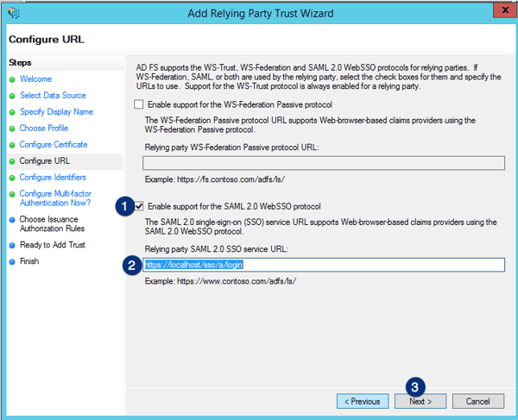Click the 'Example: https://www.contoso.com/adfs/ls/' text
Viewport: 518px width, 420px height.
220,281
